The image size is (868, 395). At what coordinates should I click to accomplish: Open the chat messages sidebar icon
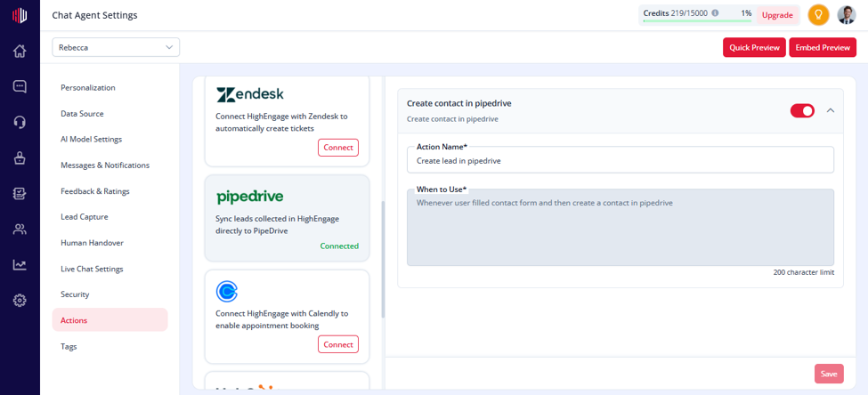[20, 86]
